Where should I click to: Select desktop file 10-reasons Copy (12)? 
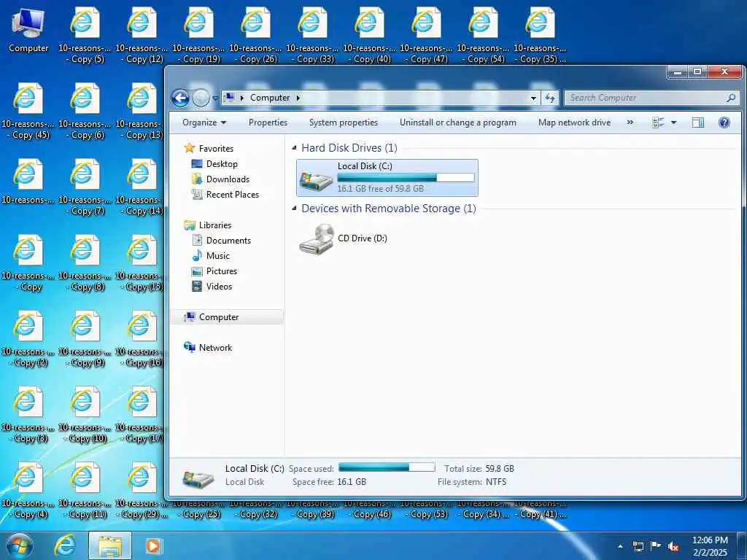point(142,35)
